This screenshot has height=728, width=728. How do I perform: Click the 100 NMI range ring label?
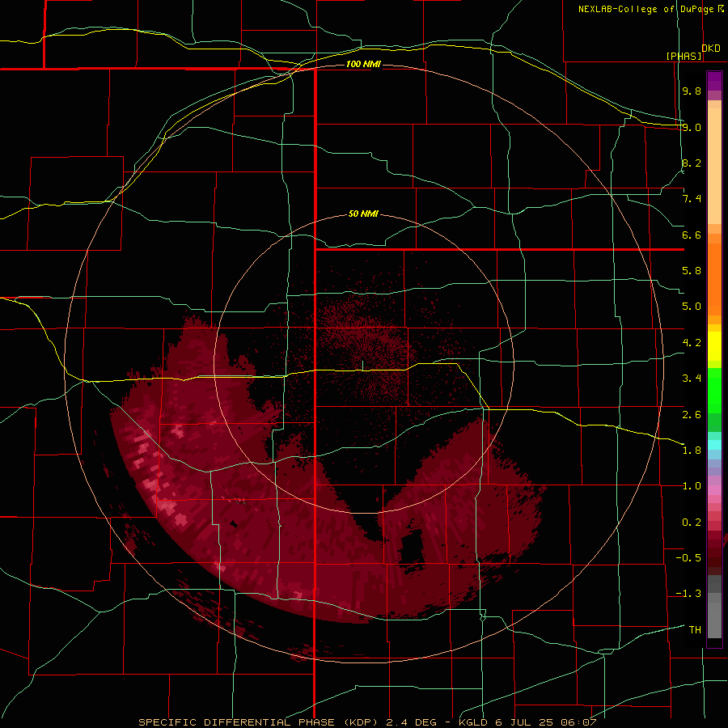363,64
